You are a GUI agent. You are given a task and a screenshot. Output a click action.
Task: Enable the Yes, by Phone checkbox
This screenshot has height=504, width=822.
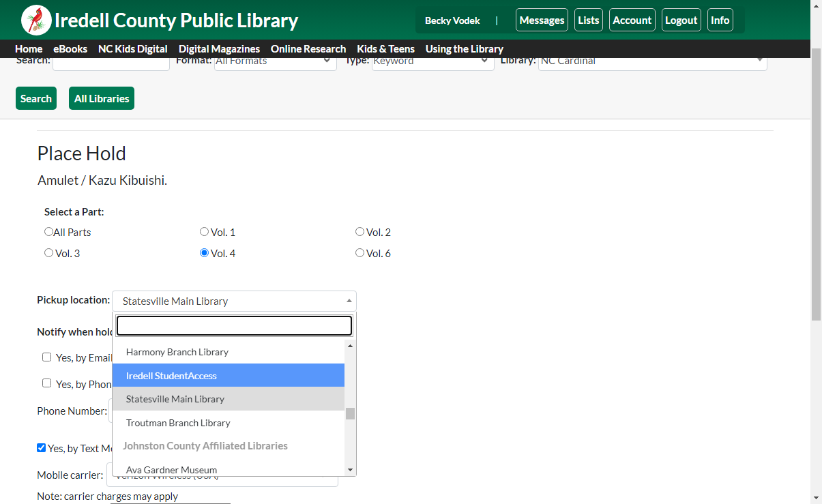pos(46,383)
